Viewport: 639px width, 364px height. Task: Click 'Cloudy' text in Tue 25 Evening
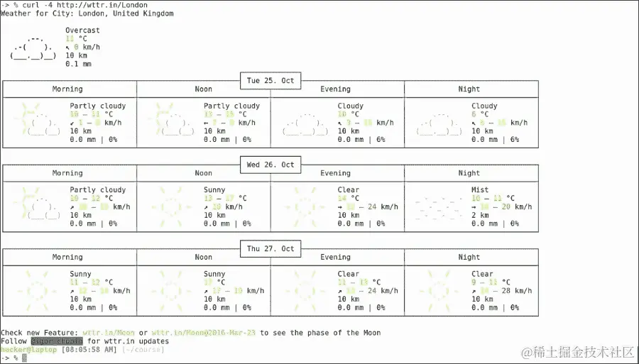pyautogui.click(x=351, y=106)
